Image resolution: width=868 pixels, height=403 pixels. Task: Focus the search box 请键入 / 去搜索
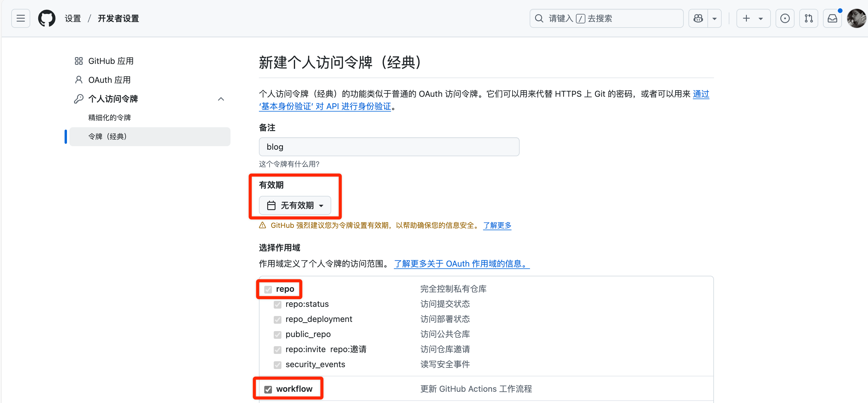tap(606, 18)
